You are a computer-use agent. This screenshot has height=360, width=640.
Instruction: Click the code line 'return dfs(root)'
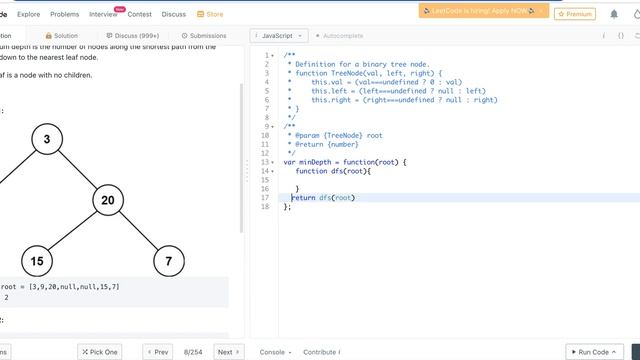tap(323, 198)
